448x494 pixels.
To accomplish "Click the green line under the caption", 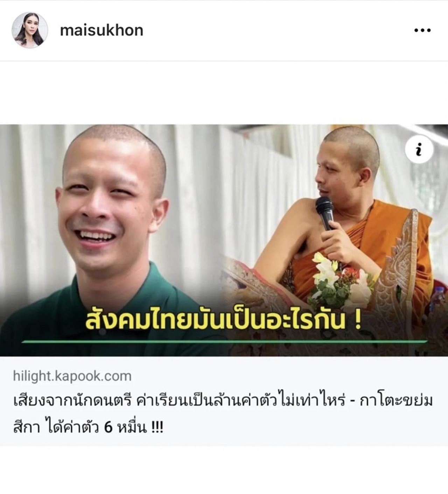I will 224,341.
